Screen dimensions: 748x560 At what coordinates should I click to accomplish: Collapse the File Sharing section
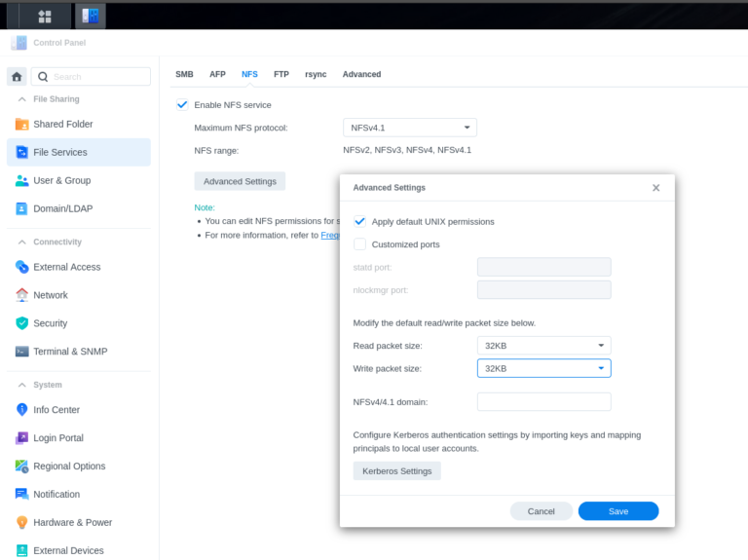21,99
